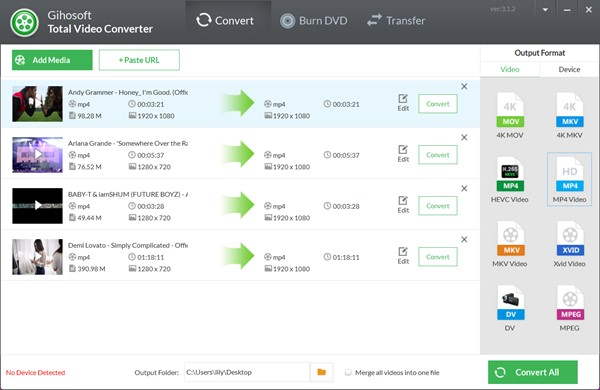Play the Ariana Grande video thumbnail
This screenshot has width=600, height=390.
coord(37,155)
